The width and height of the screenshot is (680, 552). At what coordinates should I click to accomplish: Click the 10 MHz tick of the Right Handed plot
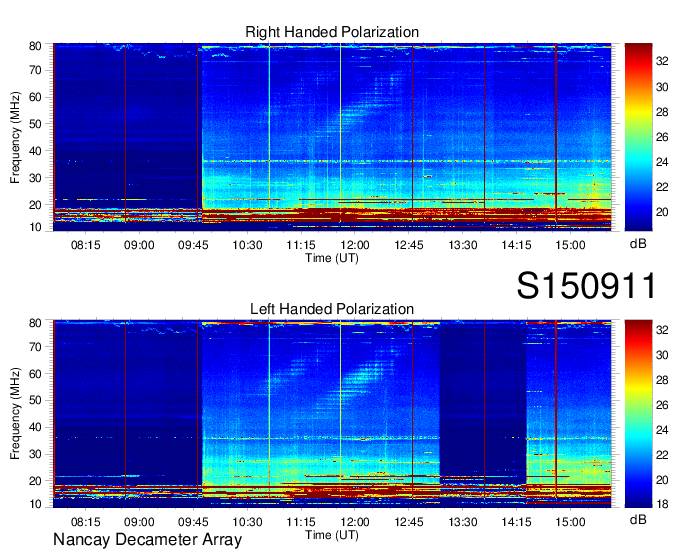(35, 227)
